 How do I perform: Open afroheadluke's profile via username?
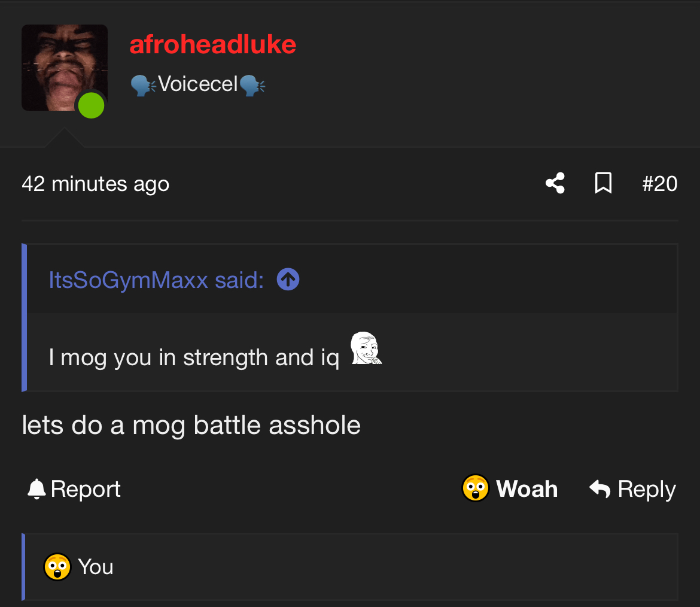pyautogui.click(x=212, y=44)
